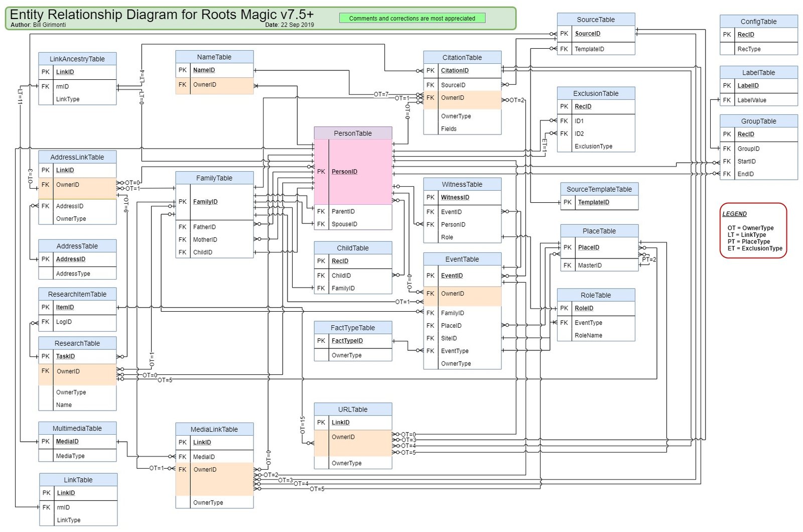Select the WitnessTable header

coord(462,185)
